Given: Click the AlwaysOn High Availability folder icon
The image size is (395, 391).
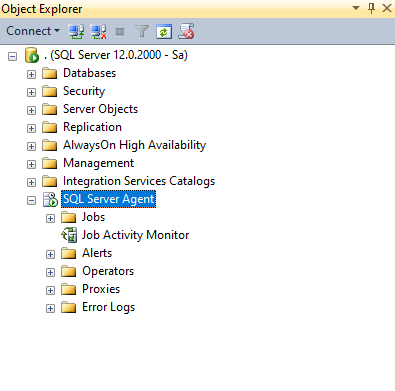Looking at the screenshot, I should tap(50, 145).
